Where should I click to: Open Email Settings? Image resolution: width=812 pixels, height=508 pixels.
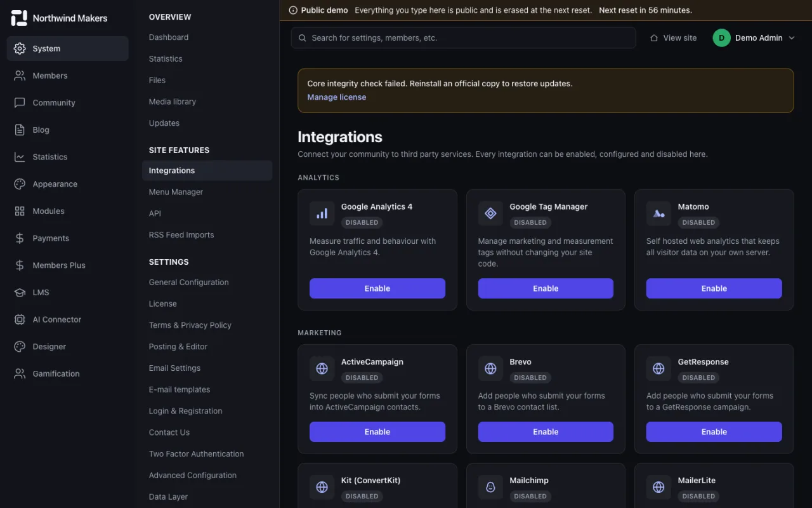[x=174, y=368]
